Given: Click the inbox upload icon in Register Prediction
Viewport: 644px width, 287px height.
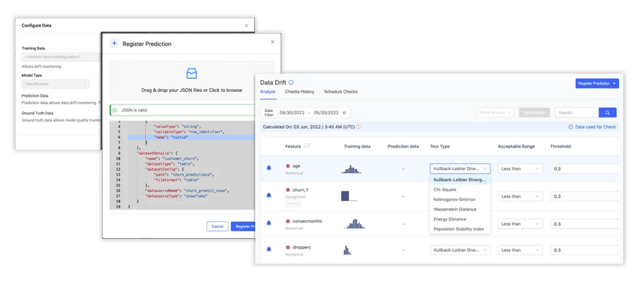Looking at the screenshot, I should tap(191, 74).
